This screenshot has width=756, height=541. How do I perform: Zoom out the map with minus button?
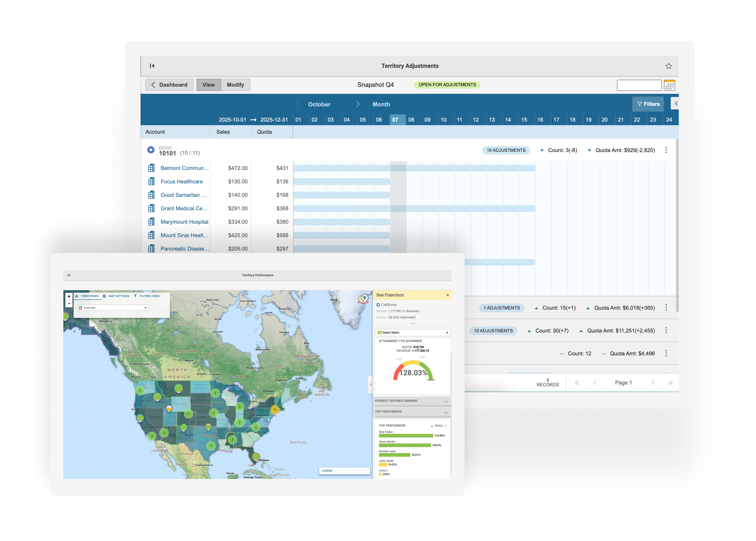(69, 303)
